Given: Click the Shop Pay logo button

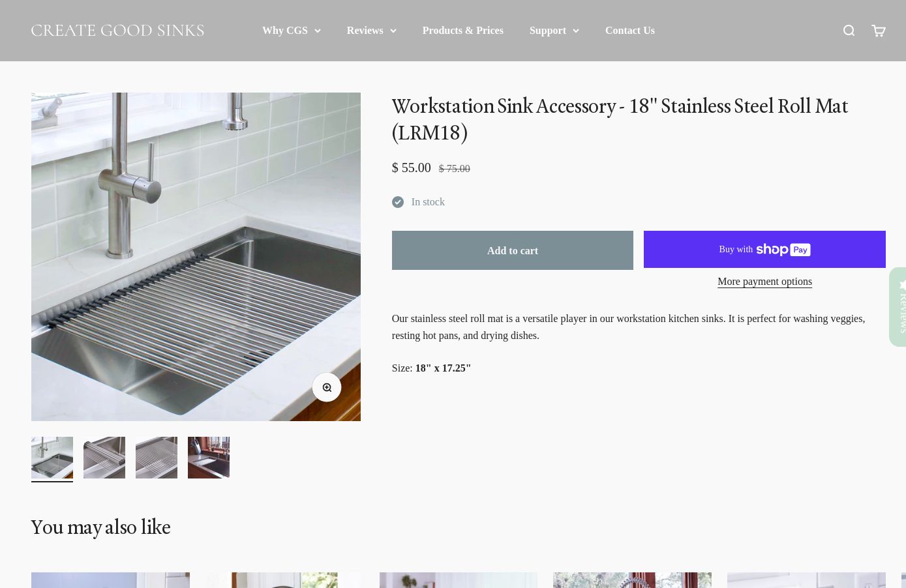Looking at the screenshot, I should coord(764,249).
